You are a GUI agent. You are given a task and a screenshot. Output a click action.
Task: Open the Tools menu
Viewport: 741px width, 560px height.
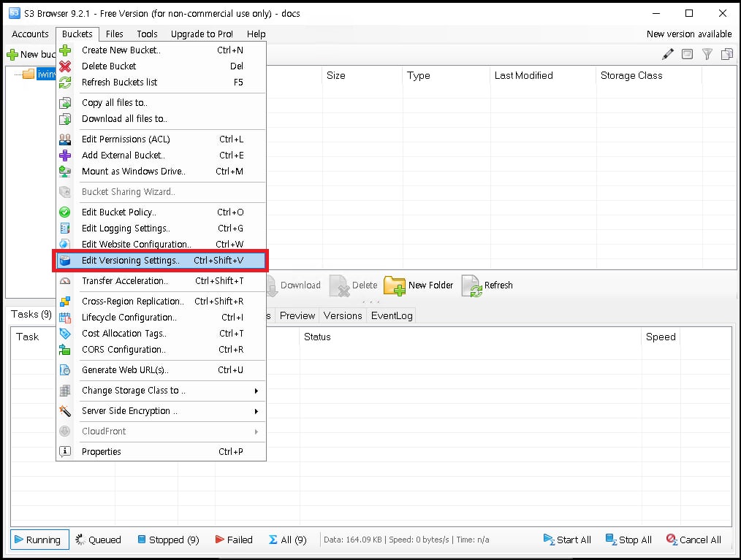147,34
